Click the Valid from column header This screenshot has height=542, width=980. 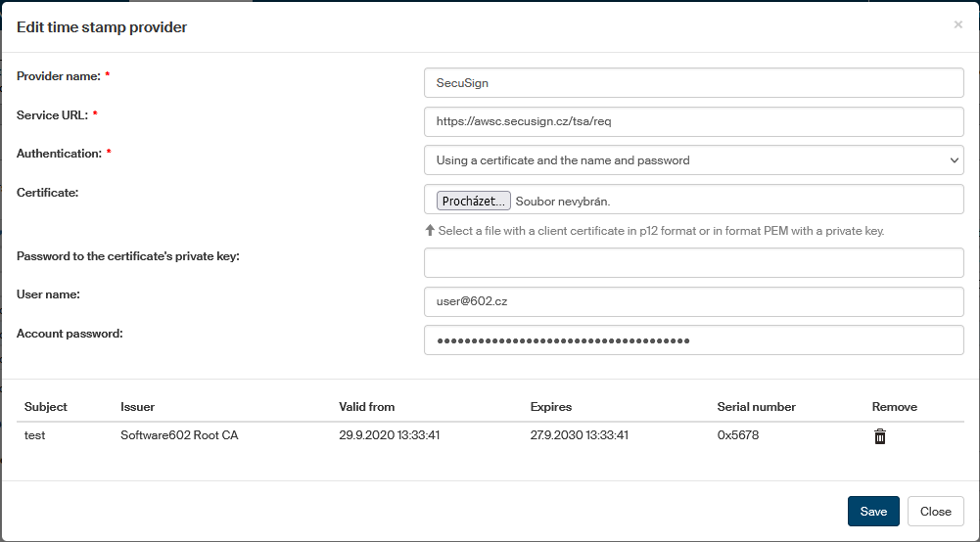(366, 407)
